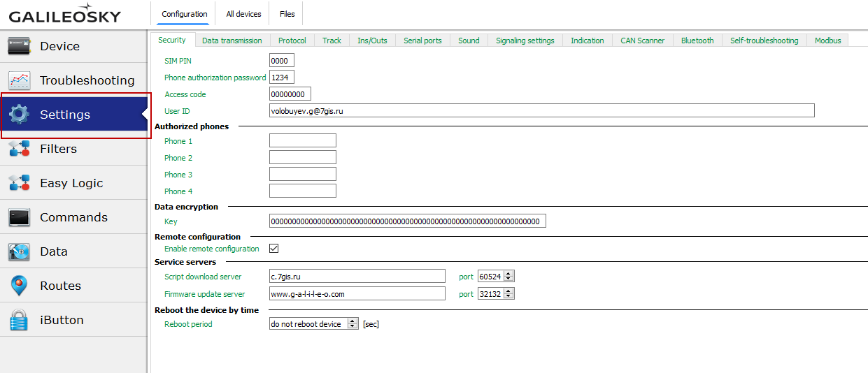
Task: Select the Filters icon in sidebar
Action: coord(19,149)
